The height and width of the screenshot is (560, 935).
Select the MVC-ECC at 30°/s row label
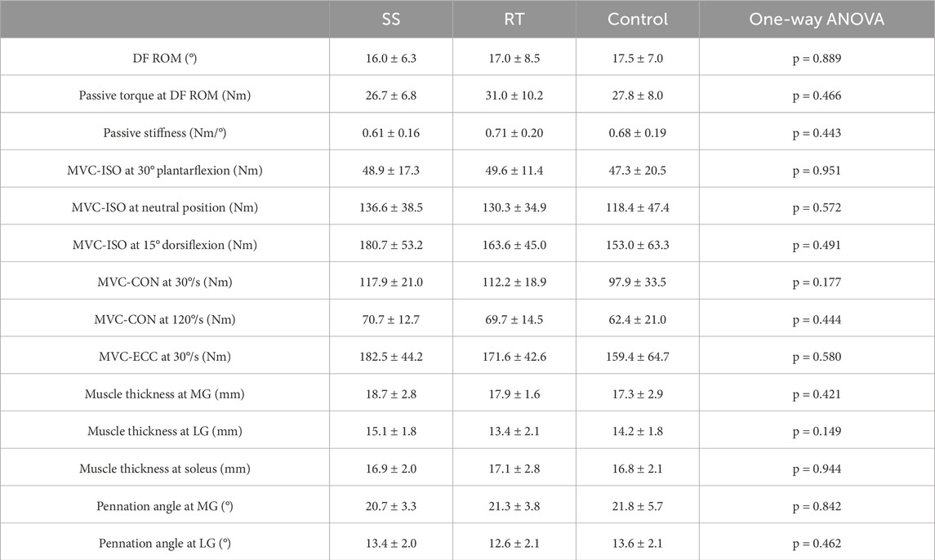point(165,357)
